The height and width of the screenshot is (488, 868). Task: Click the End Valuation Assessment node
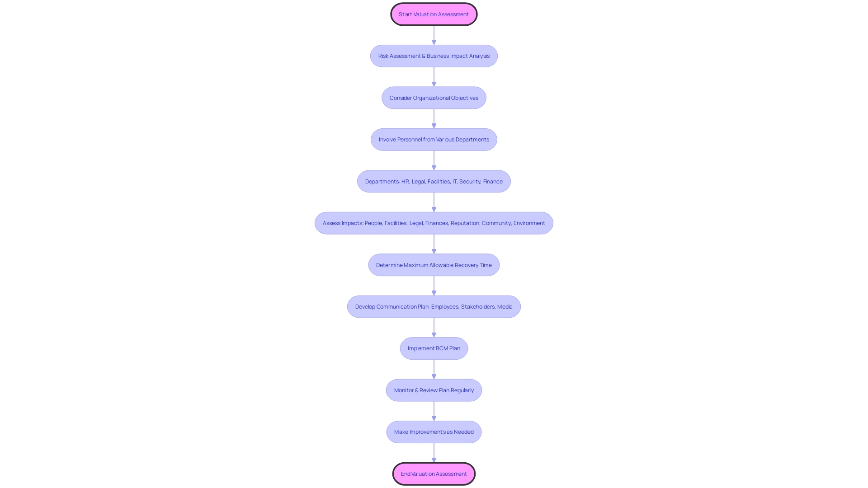pos(434,473)
